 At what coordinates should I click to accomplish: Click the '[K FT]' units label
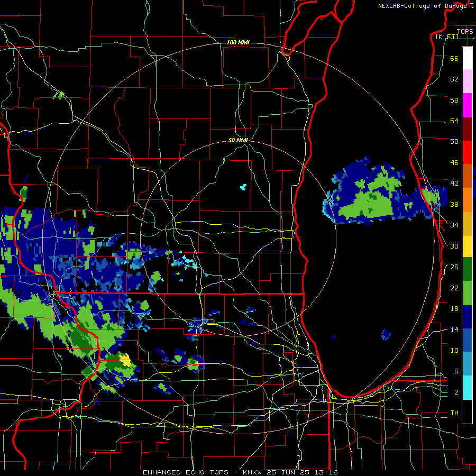coord(447,36)
